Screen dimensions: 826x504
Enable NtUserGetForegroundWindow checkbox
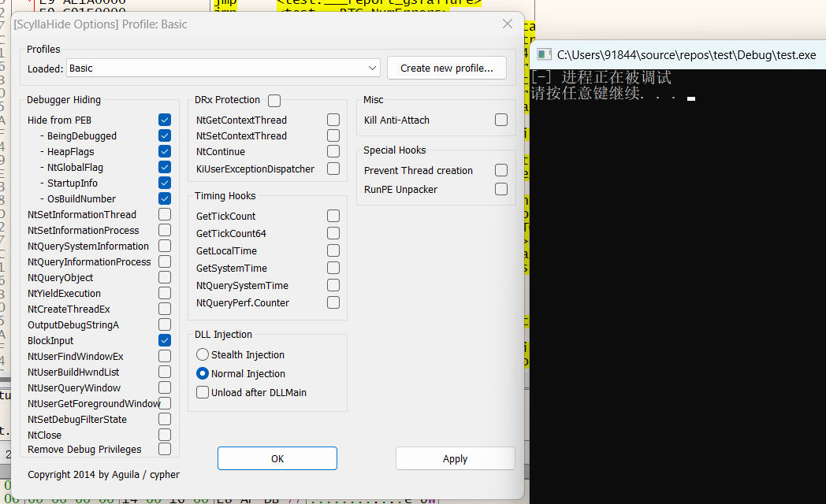pos(166,403)
